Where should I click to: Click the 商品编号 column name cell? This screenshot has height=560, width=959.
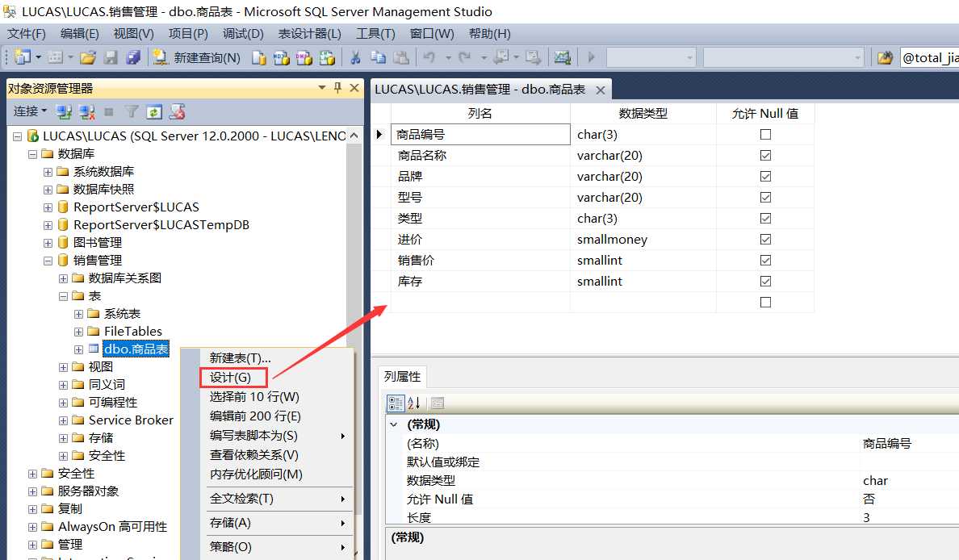coord(481,135)
